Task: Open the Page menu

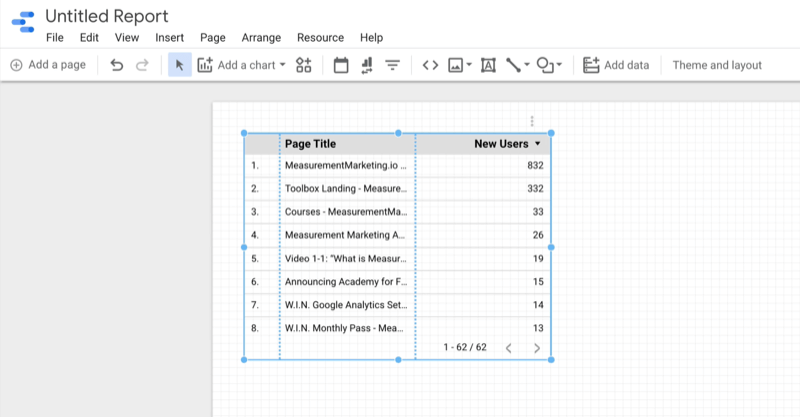Action: [213, 38]
